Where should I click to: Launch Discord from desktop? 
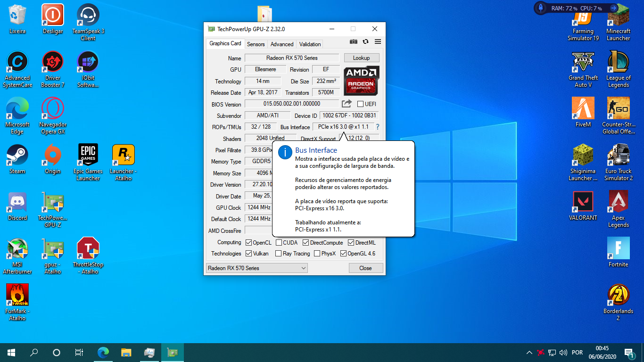coord(17,206)
